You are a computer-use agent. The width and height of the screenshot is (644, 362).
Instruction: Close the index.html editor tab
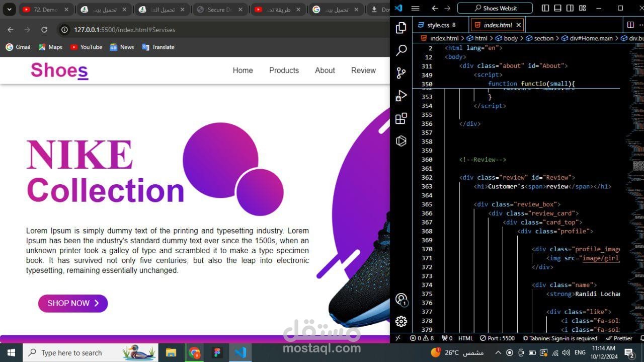519,25
